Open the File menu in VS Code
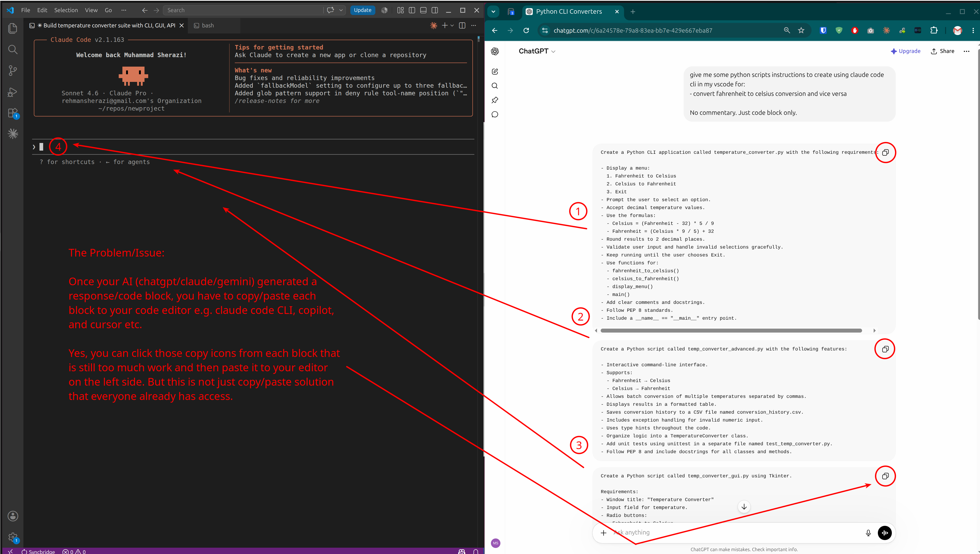 pyautogui.click(x=26, y=10)
